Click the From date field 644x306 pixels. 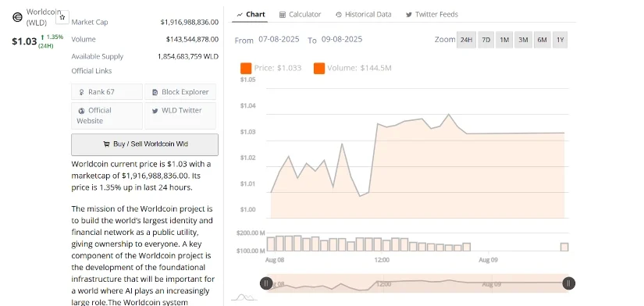click(279, 40)
